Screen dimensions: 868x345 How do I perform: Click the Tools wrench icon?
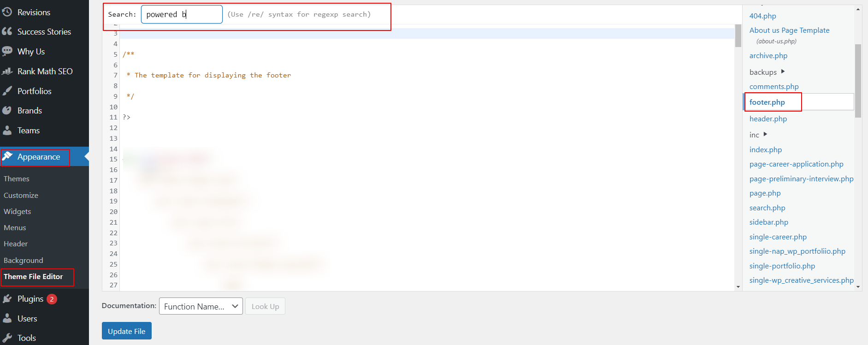pyautogui.click(x=7, y=338)
